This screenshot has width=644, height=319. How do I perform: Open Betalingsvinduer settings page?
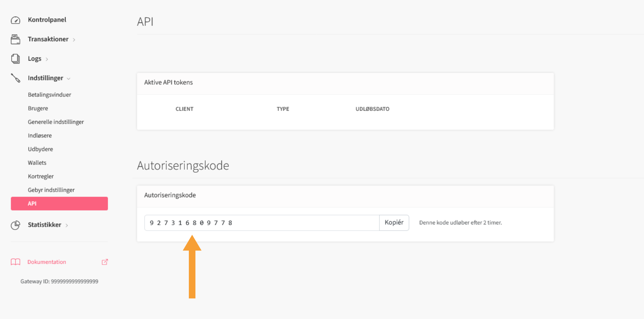pyautogui.click(x=49, y=95)
